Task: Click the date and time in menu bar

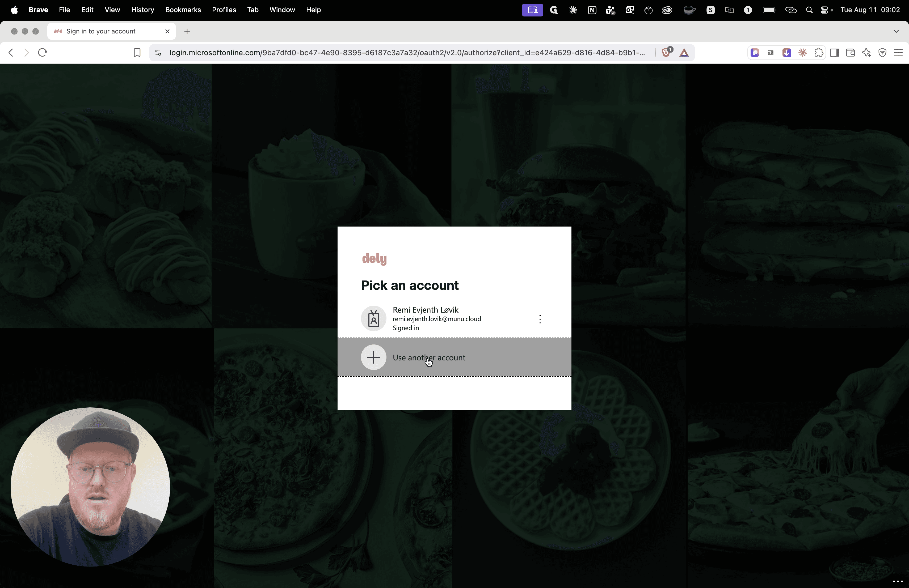Action: pyautogui.click(x=870, y=10)
